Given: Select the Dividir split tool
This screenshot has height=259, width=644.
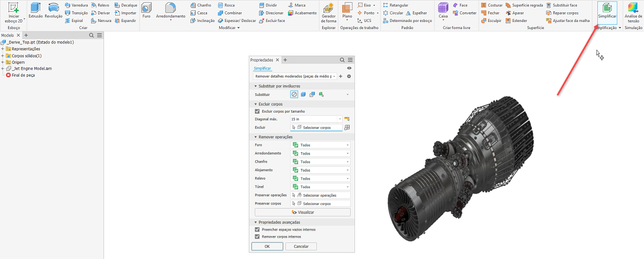Looking at the screenshot, I should [x=268, y=5].
